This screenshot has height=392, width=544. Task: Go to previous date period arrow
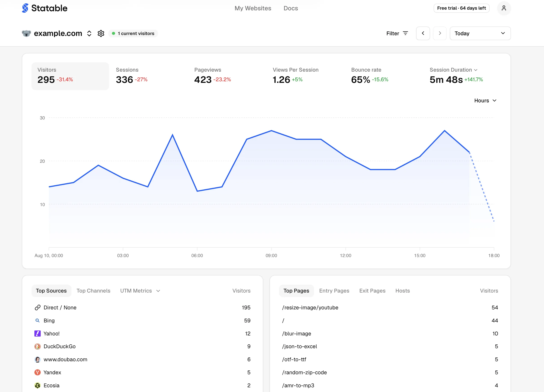pyautogui.click(x=423, y=33)
